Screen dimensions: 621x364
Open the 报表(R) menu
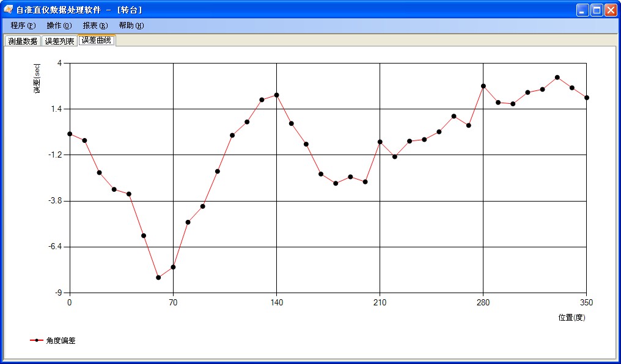tap(95, 26)
